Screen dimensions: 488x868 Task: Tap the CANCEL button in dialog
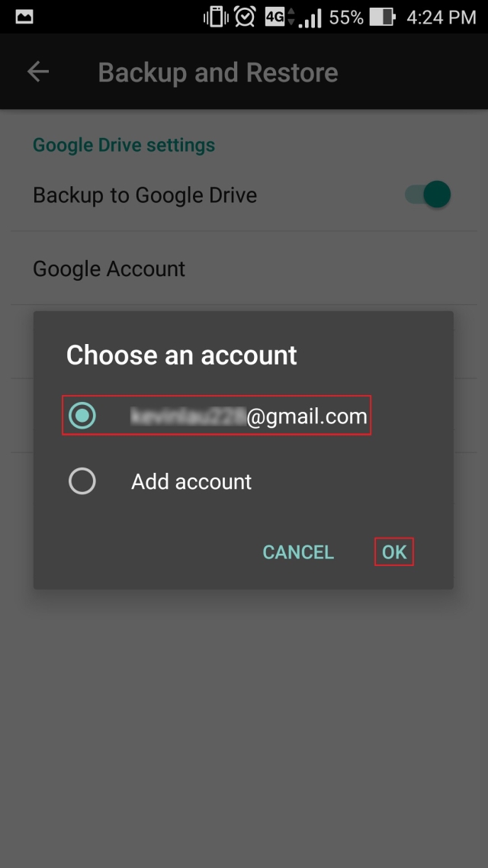point(298,552)
